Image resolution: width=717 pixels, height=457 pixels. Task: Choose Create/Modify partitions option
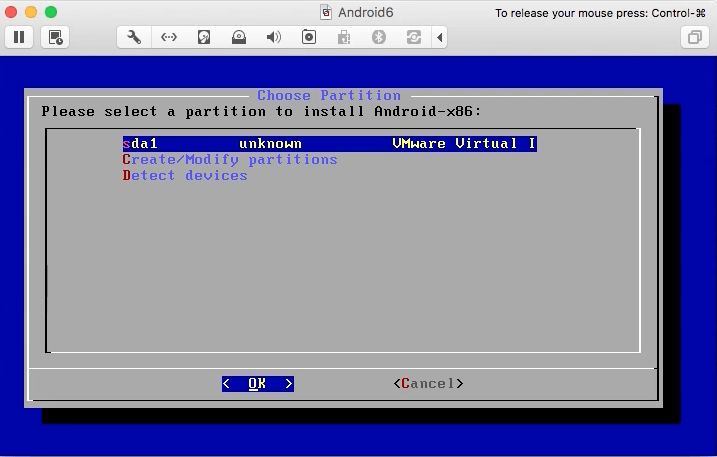click(x=230, y=160)
